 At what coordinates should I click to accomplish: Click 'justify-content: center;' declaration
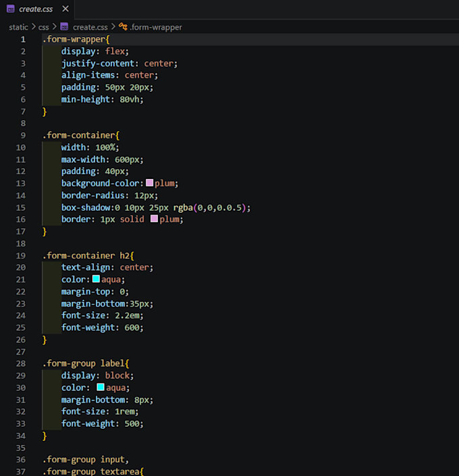pos(119,63)
